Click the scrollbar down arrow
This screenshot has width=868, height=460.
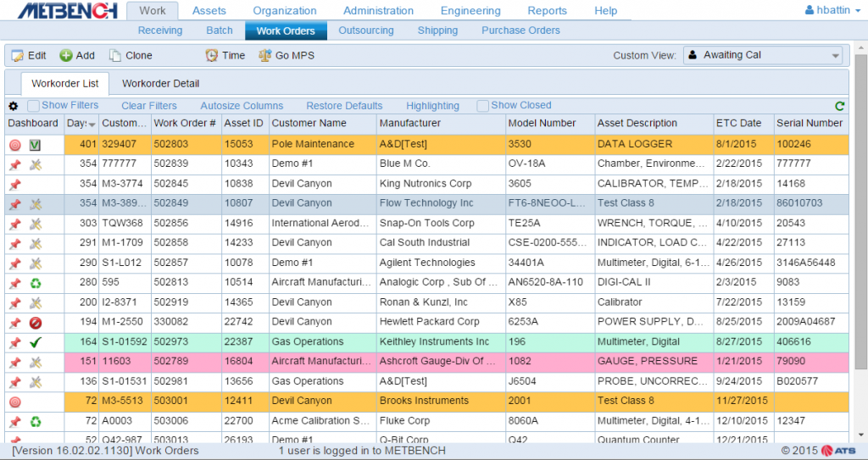tap(861, 435)
